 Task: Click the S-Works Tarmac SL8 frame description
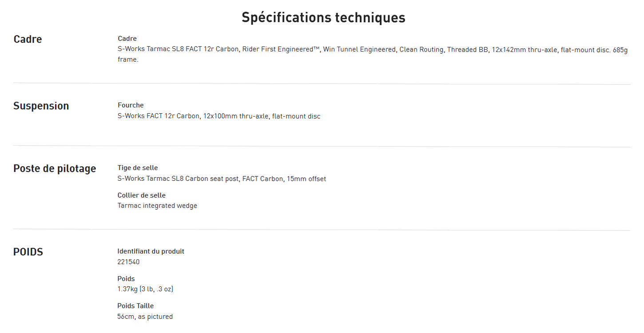[311, 50]
